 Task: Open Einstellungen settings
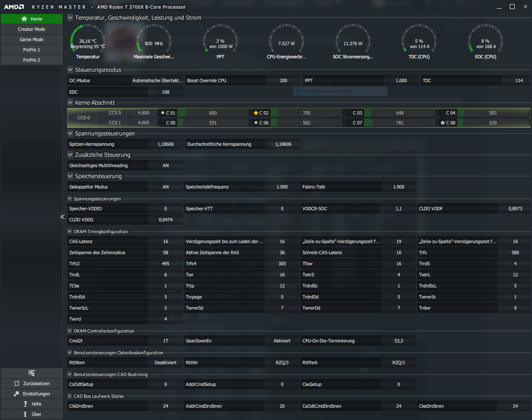pyautogui.click(x=32, y=394)
